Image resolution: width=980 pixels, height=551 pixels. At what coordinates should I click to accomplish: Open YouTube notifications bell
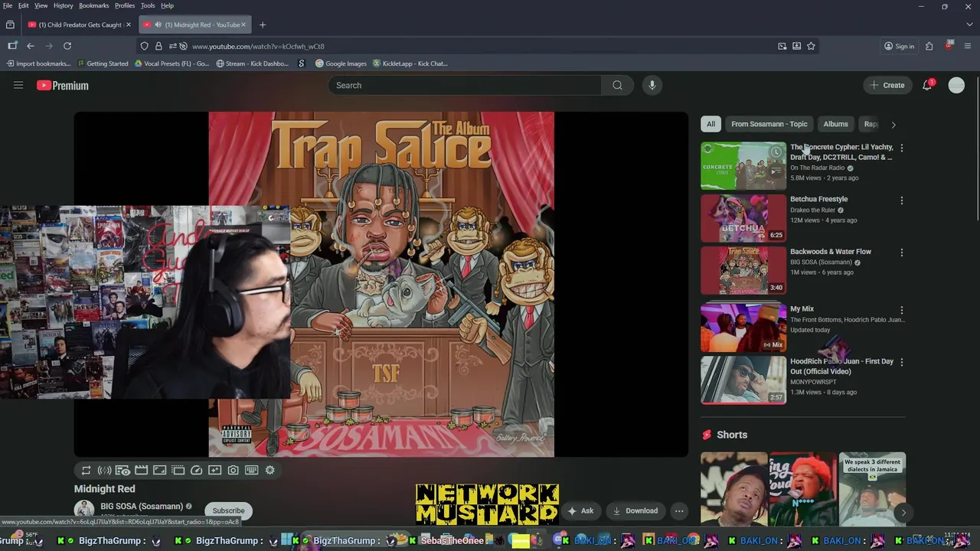pos(927,85)
